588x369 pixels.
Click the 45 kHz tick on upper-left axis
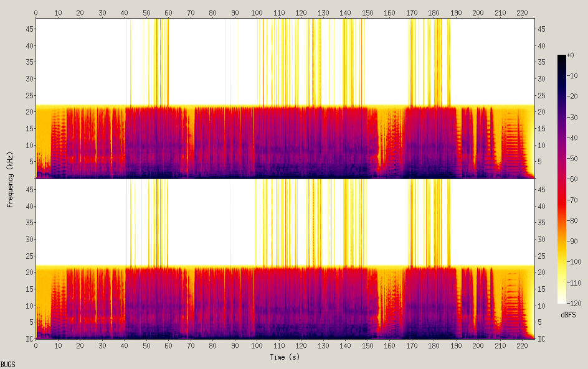29,29
